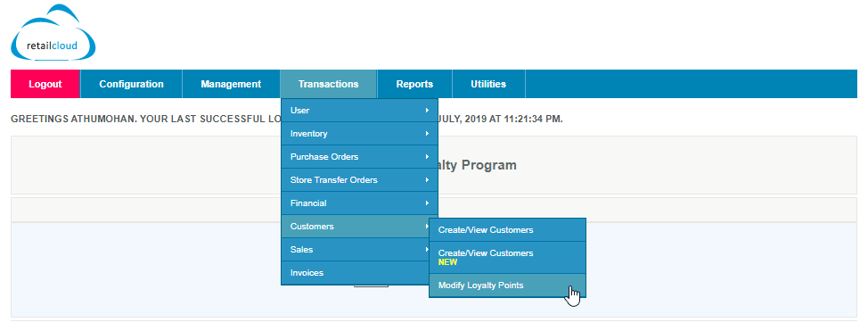Open the Reports menu
The height and width of the screenshot is (331, 868).
pos(414,84)
